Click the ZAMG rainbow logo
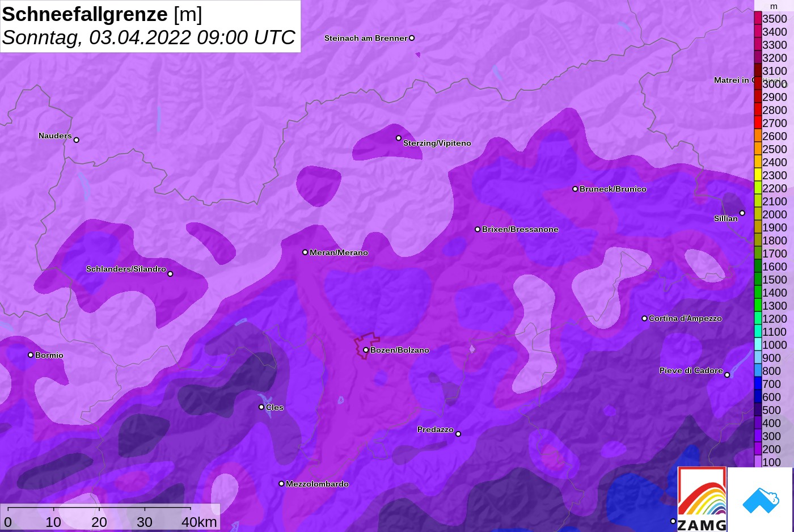 coord(702,499)
